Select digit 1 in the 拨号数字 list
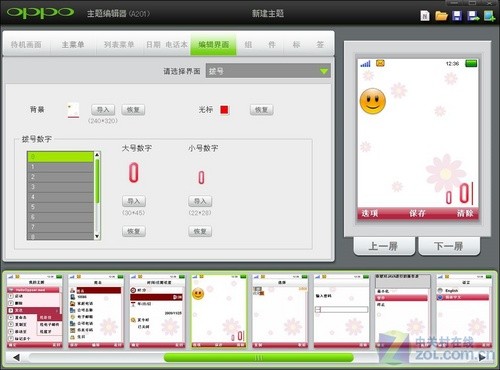The width and height of the screenshot is (500, 370). pos(60,167)
